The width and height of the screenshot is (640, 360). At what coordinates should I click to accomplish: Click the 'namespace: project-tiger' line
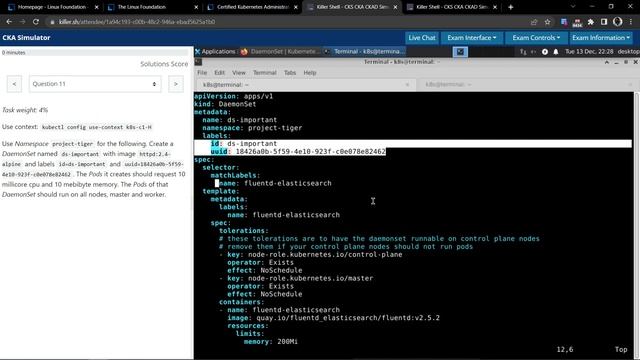pyautogui.click(x=252, y=128)
